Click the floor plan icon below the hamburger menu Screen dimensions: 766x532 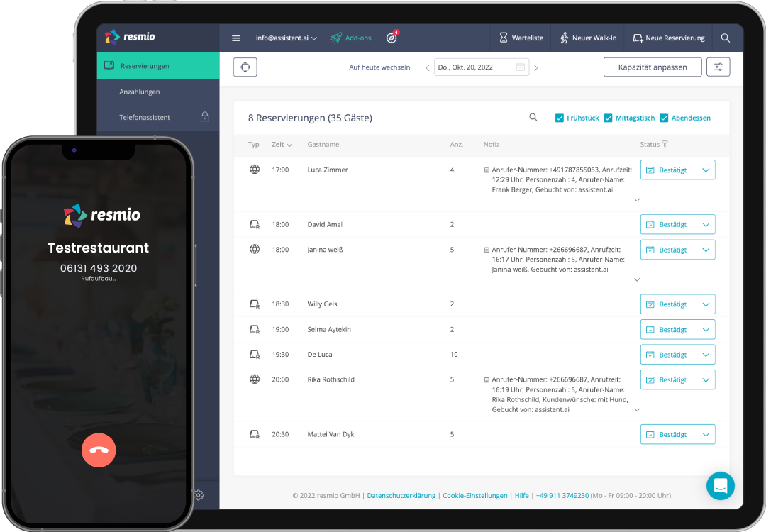click(245, 67)
